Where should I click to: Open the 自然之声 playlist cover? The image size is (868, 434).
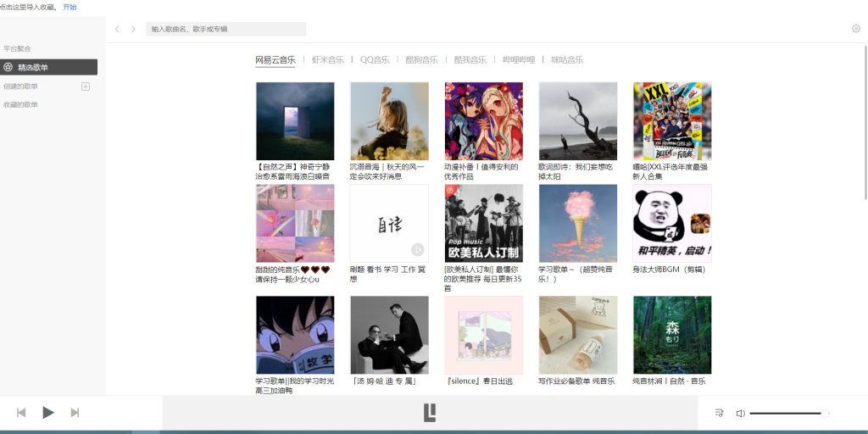point(295,121)
